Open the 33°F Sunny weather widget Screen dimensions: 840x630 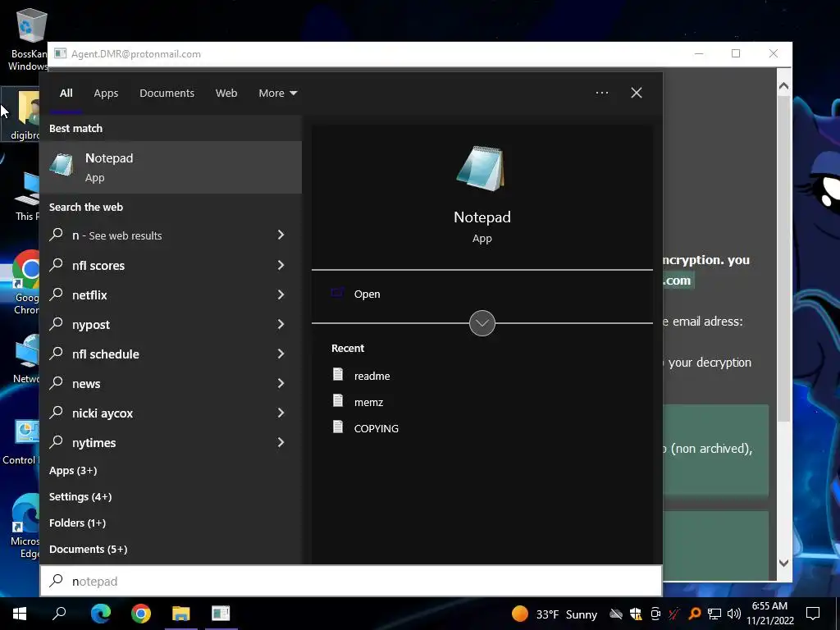point(554,614)
